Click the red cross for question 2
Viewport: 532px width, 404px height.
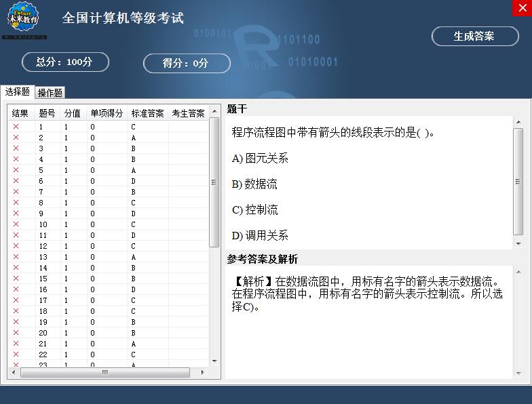(16, 137)
